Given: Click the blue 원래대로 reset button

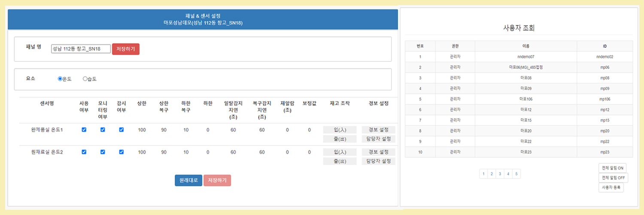Looking at the screenshot, I should [x=188, y=181].
